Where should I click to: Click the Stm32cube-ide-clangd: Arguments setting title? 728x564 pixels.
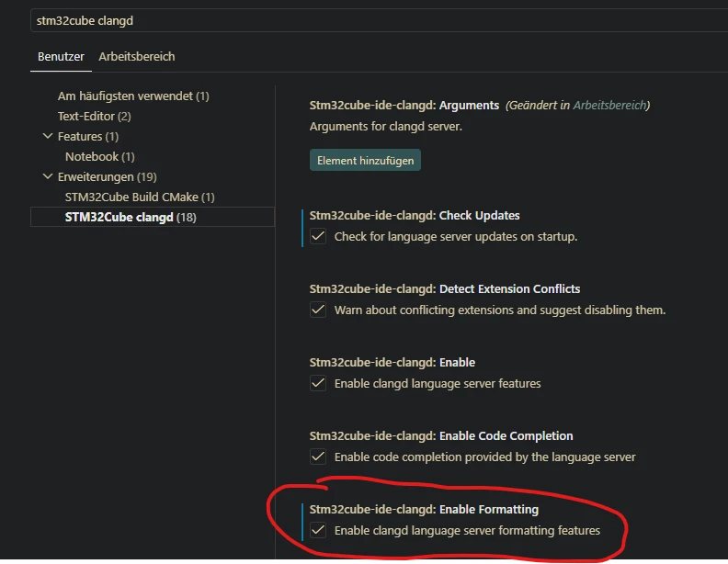(404, 106)
